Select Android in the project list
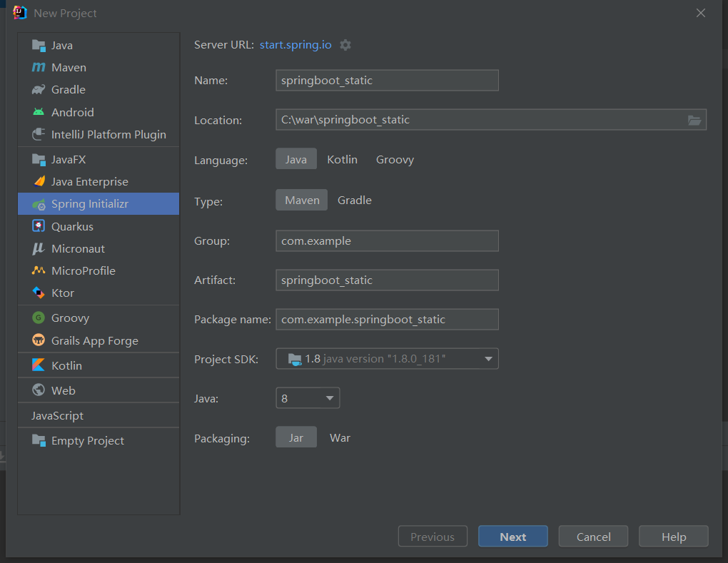728x563 pixels. (98, 112)
